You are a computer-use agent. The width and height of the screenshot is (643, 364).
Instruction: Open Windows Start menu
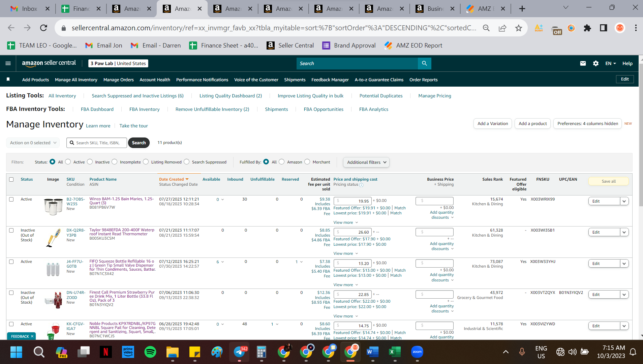pyautogui.click(x=16, y=352)
